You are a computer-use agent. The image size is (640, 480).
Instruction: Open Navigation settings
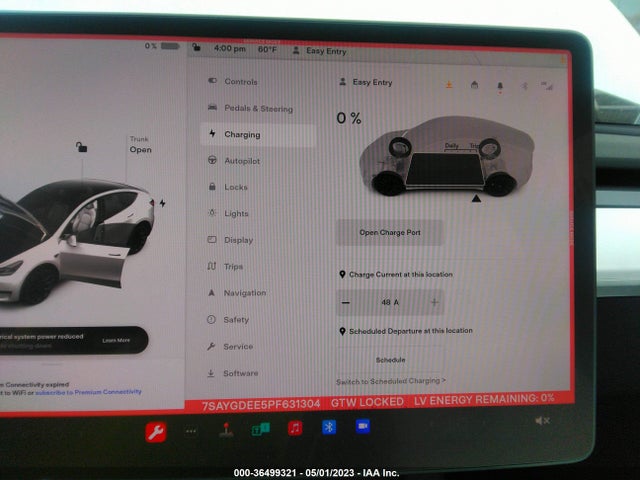237,293
